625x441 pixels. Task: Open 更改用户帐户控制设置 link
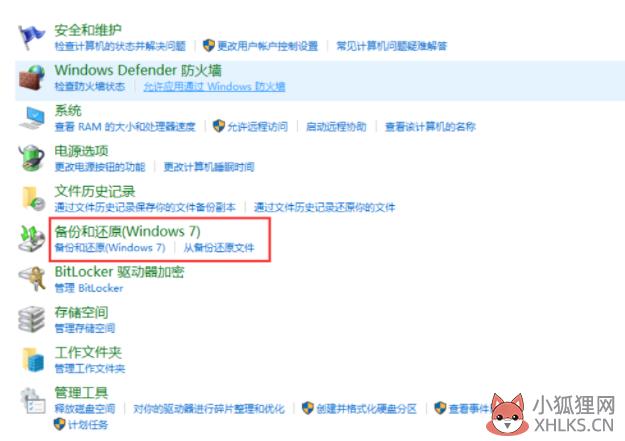pos(267,46)
